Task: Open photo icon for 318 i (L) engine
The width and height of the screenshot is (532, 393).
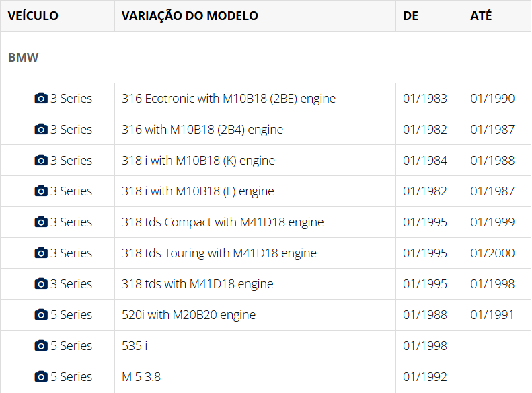Action: pyautogui.click(x=41, y=191)
